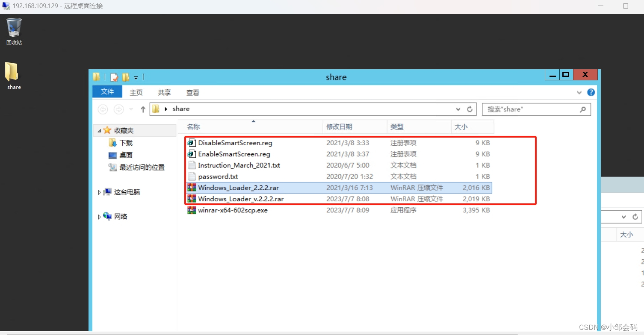Collapse the 收藏夹 (Favorites) tree node
This screenshot has height=335, width=644.
click(x=100, y=131)
